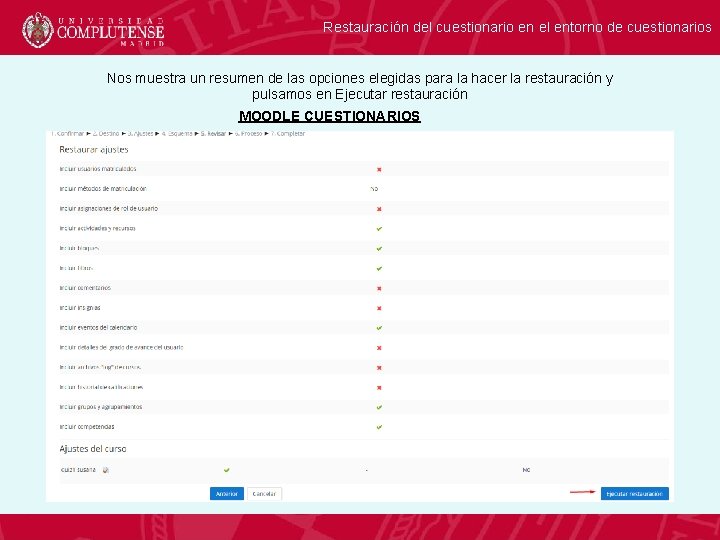
Task: Click red X for 'Incluir comentarios'
Action: pyautogui.click(x=379, y=288)
